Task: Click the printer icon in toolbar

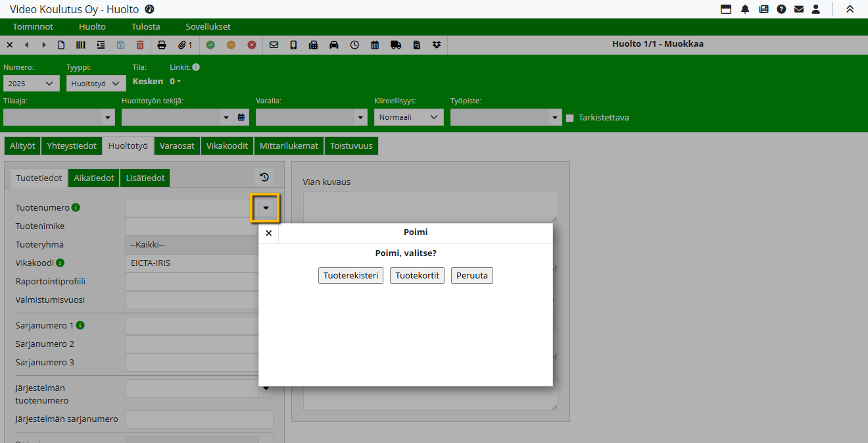Action: tap(162, 45)
